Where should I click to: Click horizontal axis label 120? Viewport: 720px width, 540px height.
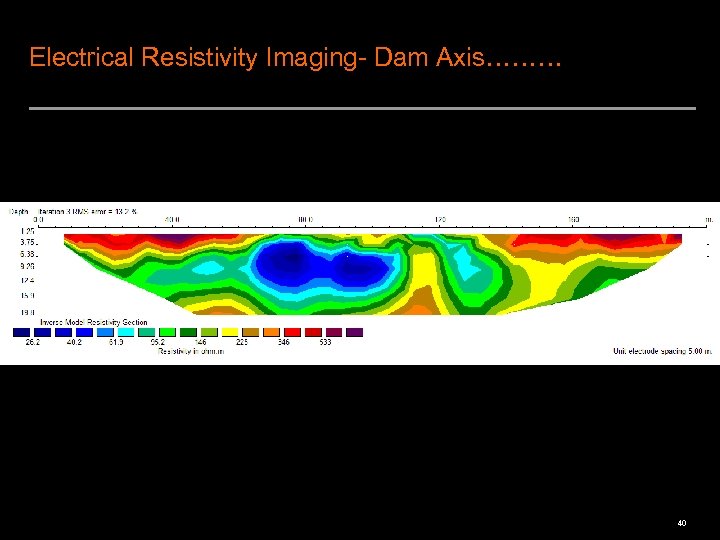pos(440,220)
